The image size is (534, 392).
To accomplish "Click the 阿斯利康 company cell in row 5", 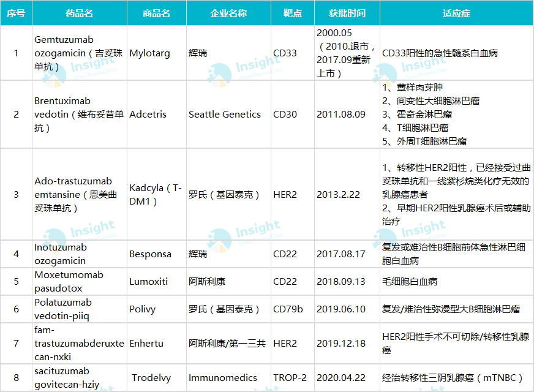I will point(228,282).
